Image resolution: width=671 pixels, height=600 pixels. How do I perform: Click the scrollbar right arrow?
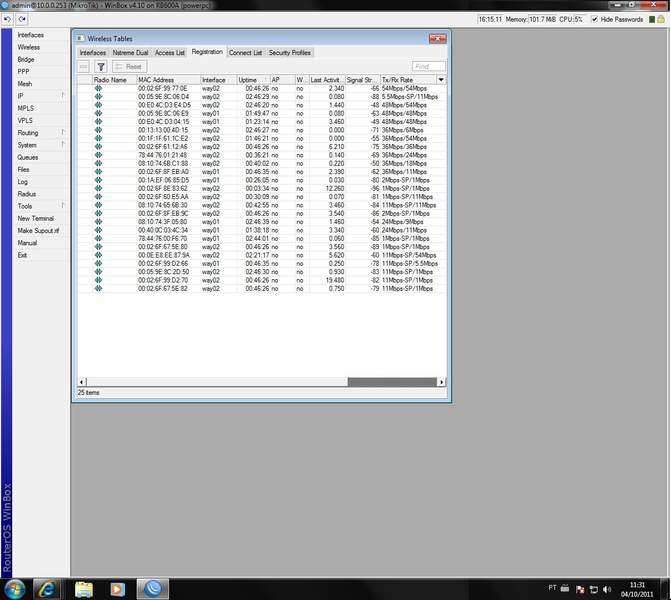442,382
